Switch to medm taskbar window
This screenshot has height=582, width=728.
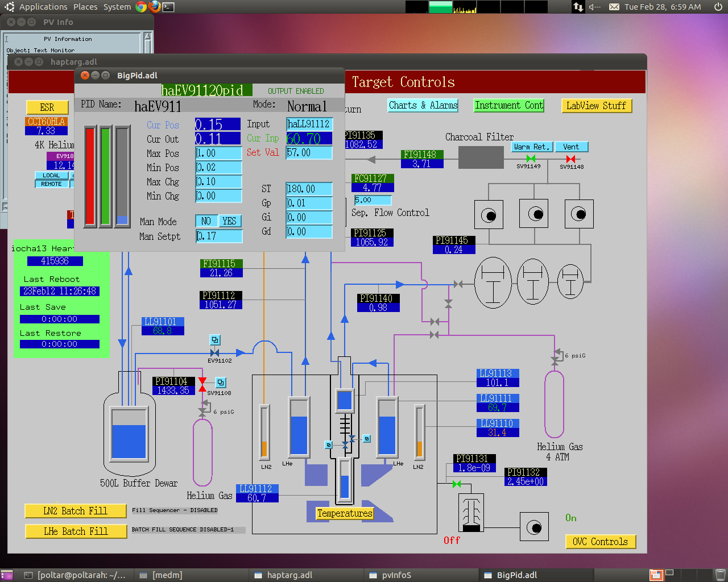[x=191, y=575]
